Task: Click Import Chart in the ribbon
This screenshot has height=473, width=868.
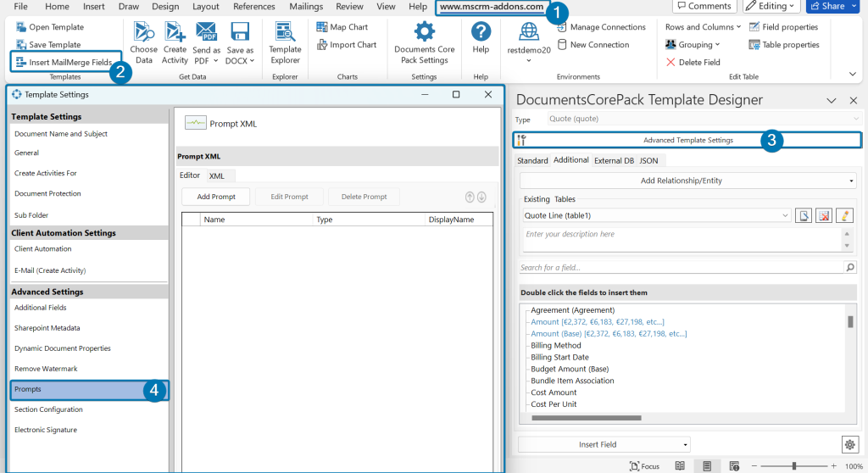Action: (347, 44)
